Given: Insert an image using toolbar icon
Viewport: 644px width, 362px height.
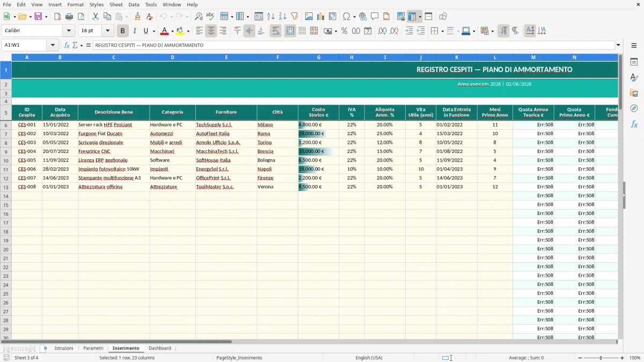Looking at the screenshot, I should (309, 17).
